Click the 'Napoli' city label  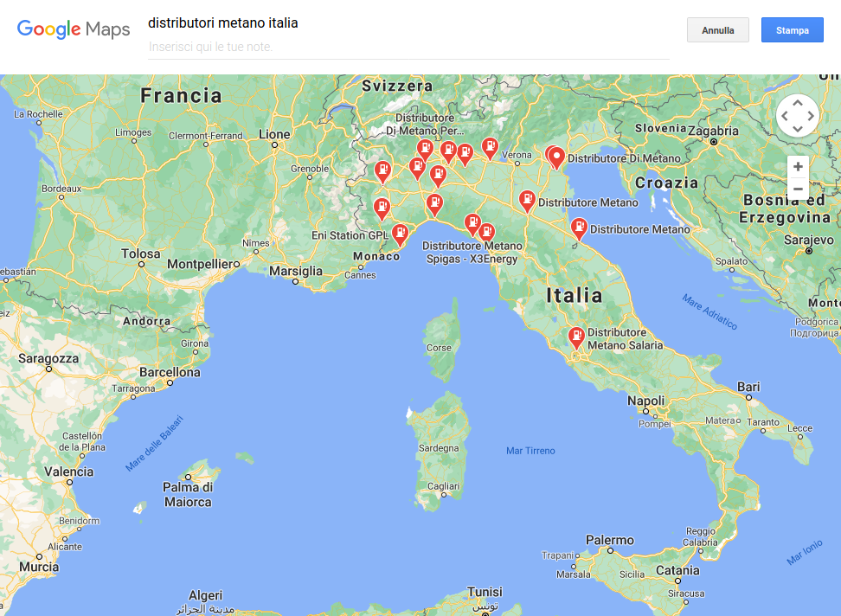coord(645,401)
